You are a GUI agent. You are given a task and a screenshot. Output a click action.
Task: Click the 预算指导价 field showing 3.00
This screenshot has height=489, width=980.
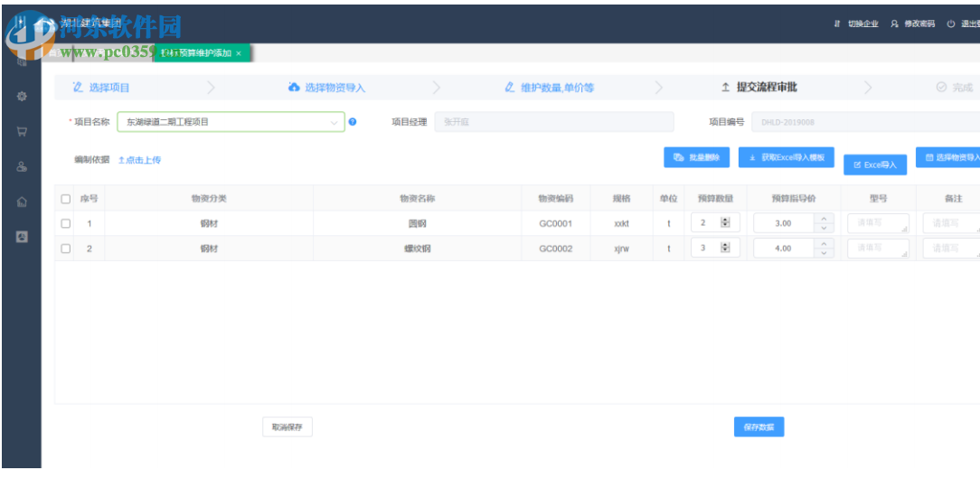pos(785,223)
